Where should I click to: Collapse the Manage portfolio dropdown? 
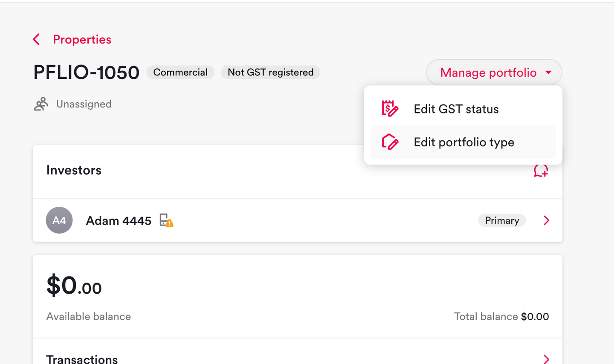tap(494, 72)
